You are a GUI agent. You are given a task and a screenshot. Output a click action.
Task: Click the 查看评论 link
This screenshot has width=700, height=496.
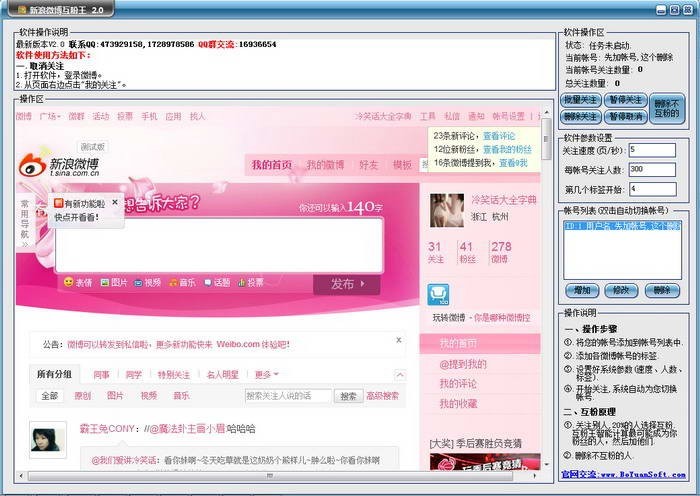coord(499,136)
